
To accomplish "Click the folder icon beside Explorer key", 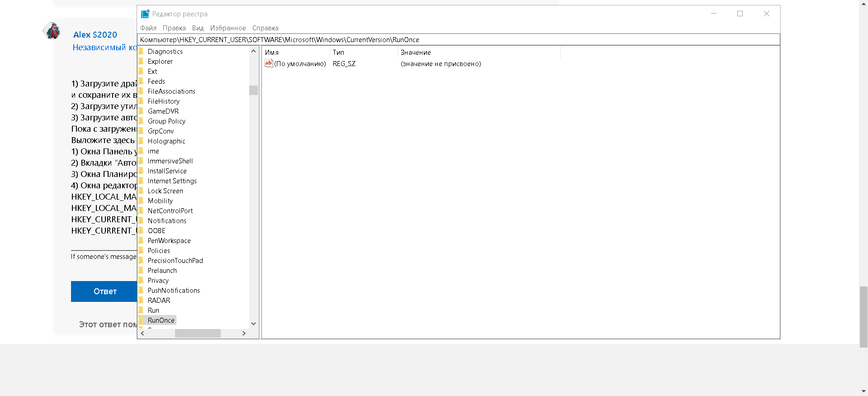I will click(x=141, y=61).
